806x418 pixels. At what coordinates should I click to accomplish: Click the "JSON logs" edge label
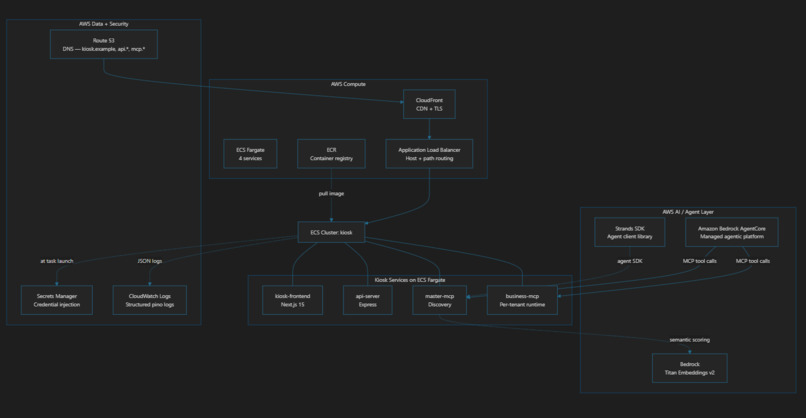pos(150,261)
